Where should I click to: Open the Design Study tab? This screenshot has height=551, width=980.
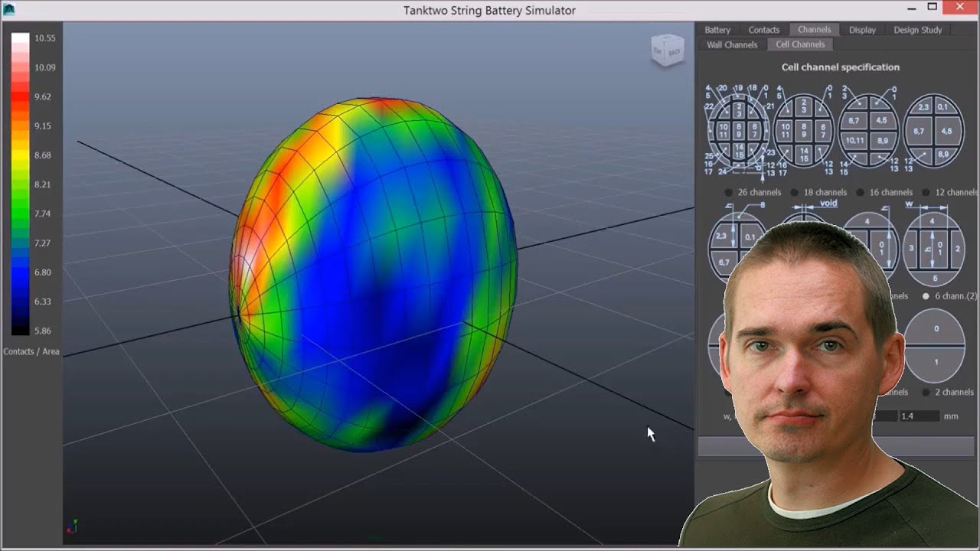click(918, 30)
